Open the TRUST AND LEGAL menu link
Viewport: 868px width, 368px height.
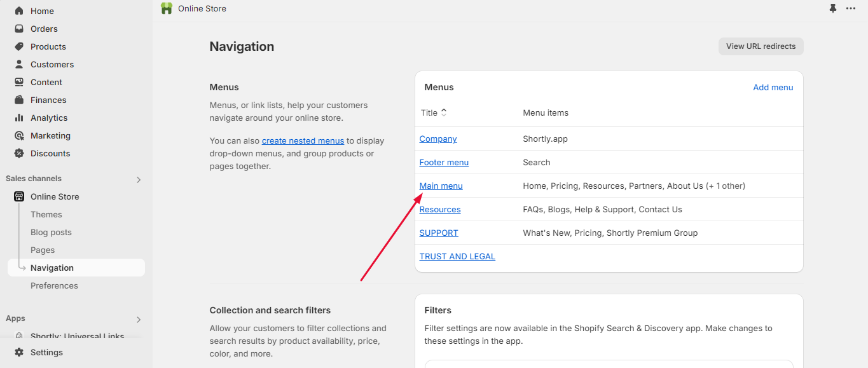457,256
